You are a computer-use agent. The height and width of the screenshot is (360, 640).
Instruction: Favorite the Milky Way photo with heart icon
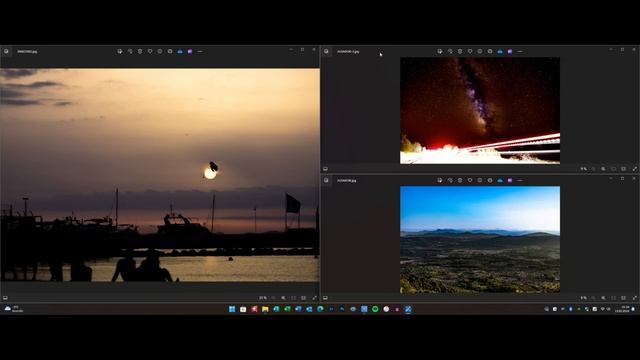click(470, 51)
